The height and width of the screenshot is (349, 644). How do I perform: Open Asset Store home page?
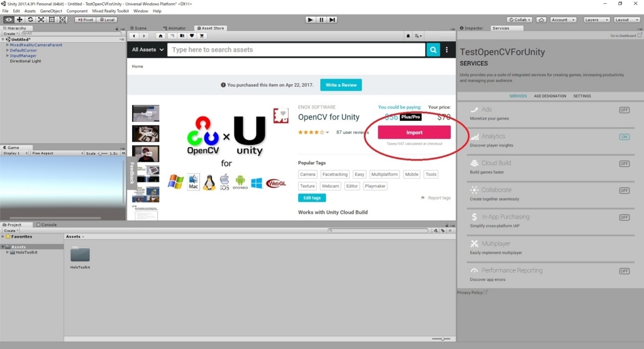(160, 36)
